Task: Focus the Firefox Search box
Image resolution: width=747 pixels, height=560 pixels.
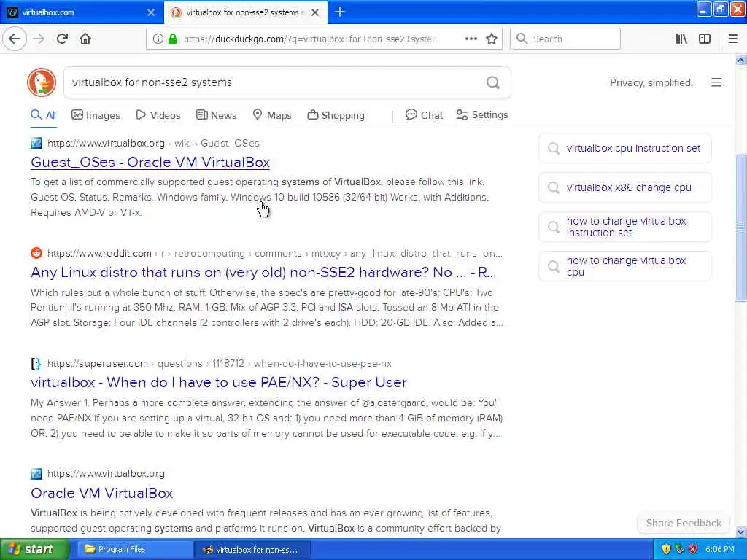Action: coord(565,39)
